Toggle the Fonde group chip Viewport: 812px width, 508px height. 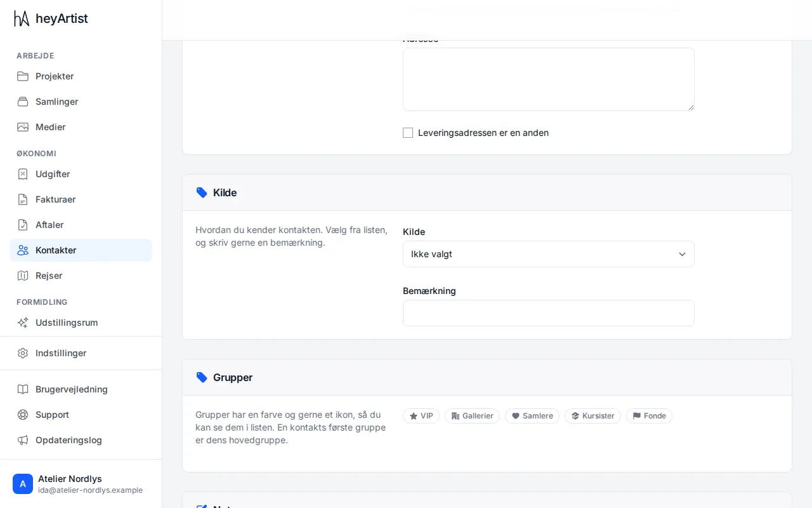point(649,416)
